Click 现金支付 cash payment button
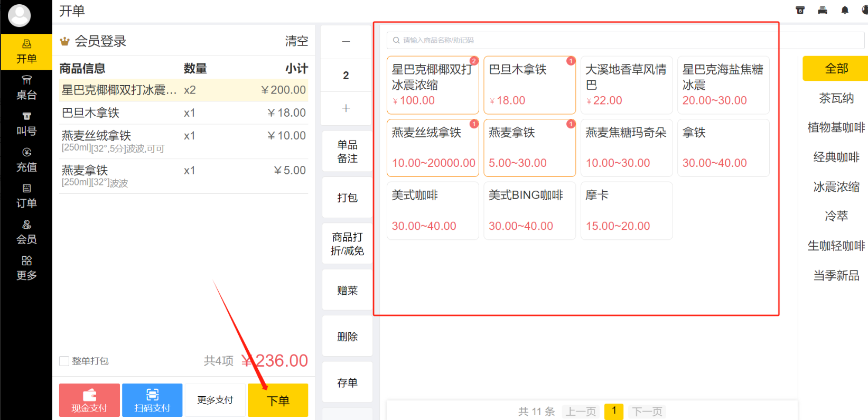The height and width of the screenshot is (420, 868). pyautogui.click(x=89, y=400)
